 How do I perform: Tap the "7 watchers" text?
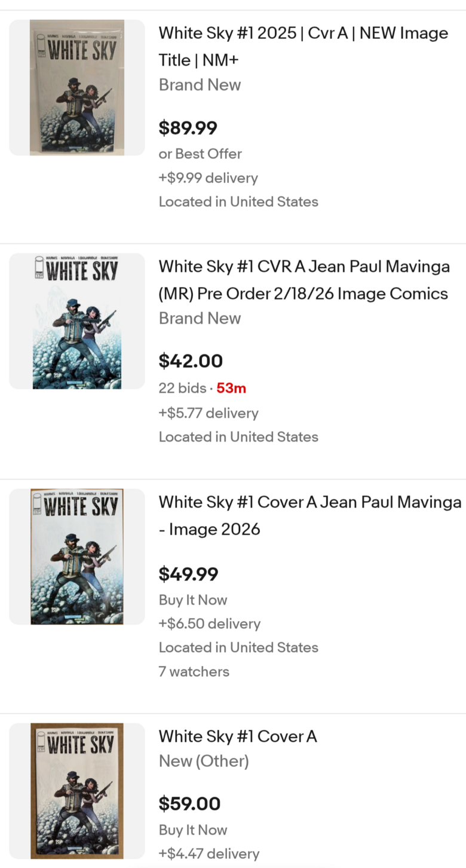(x=194, y=671)
